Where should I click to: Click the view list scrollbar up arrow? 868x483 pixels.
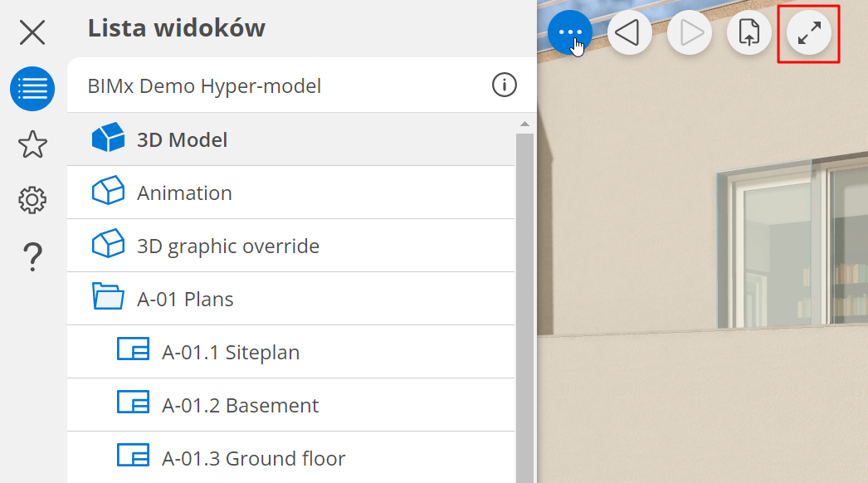pyautogui.click(x=524, y=124)
